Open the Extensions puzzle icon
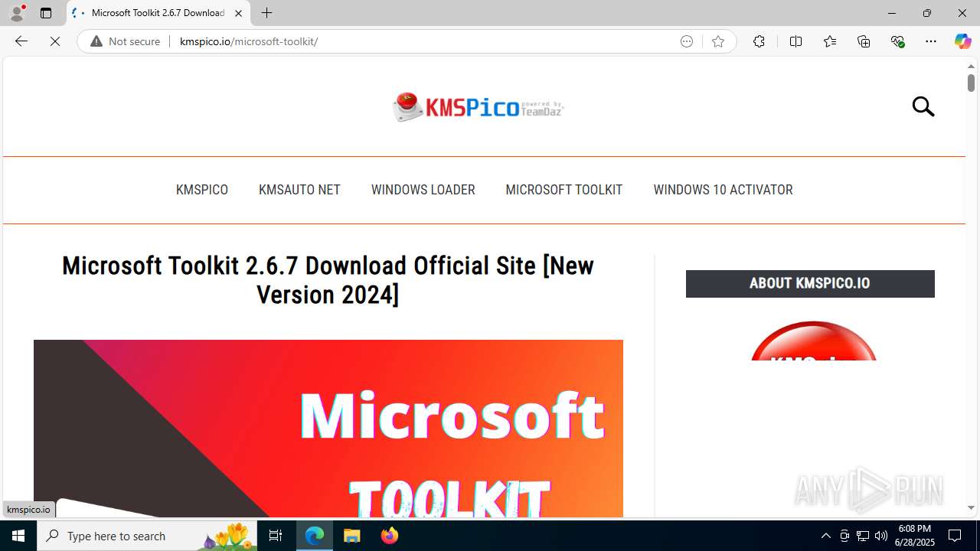The height and width of the screenshot is (551, 980). pos(759,41)
